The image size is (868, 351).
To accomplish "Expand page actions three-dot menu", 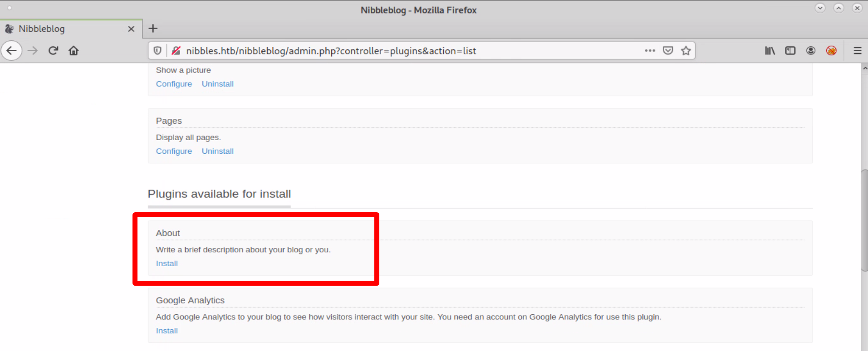I will pyautogui.click(x=650, y=51).
